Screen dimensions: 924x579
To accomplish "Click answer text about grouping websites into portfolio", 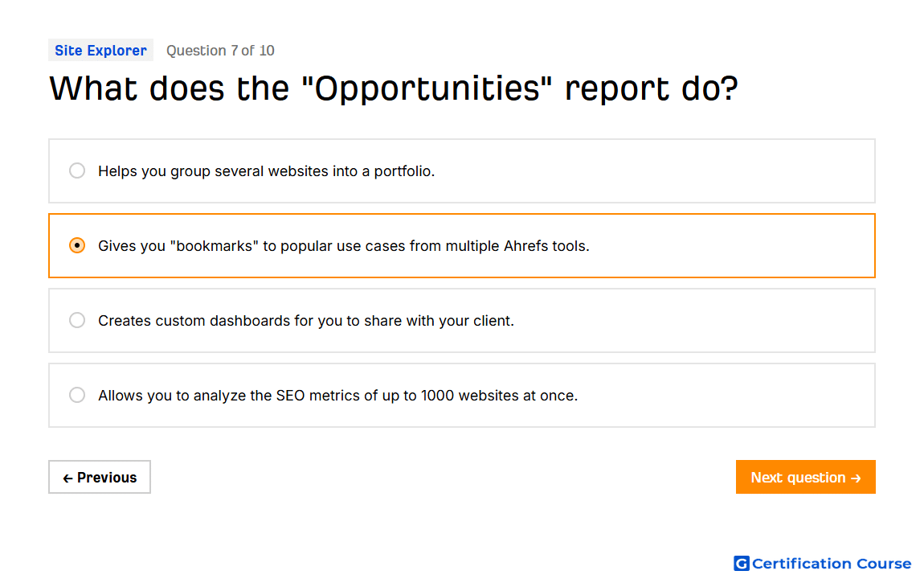I will click(x=267, y=171).
